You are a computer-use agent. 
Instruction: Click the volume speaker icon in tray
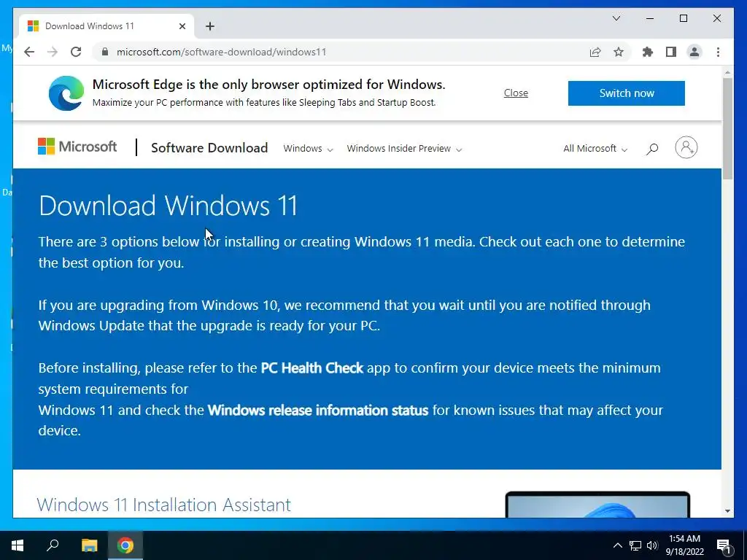click(x=652, y=545)
